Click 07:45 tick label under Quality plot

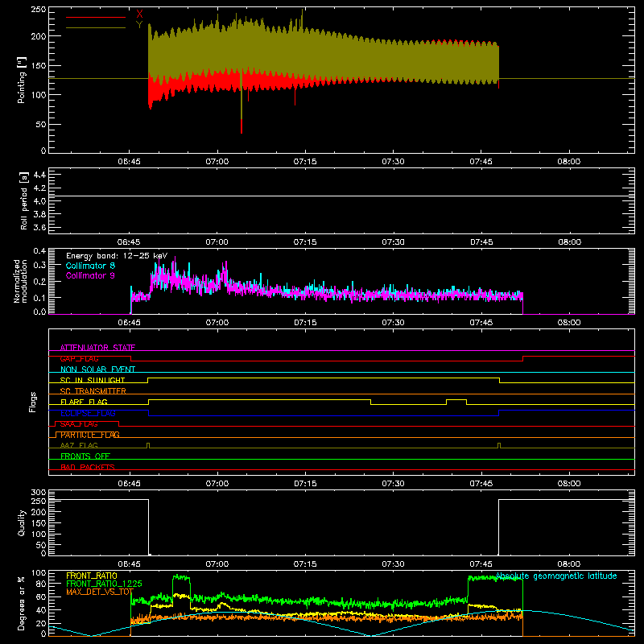tap(481, 564)
